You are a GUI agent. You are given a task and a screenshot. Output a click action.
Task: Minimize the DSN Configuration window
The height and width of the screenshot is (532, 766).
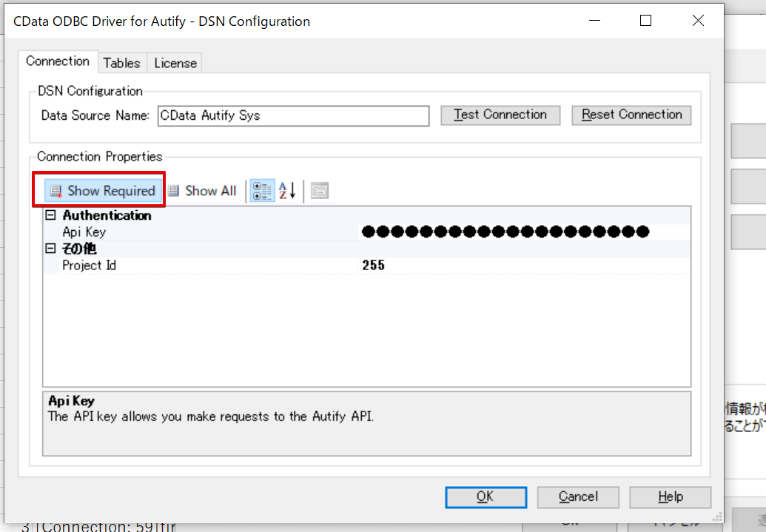pos(594,21)
